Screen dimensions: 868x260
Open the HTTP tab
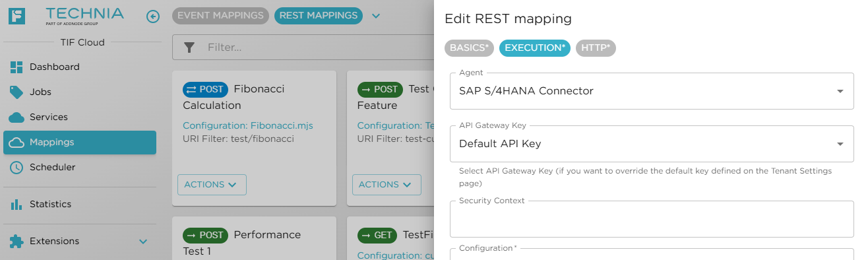[x=596, y=48]
